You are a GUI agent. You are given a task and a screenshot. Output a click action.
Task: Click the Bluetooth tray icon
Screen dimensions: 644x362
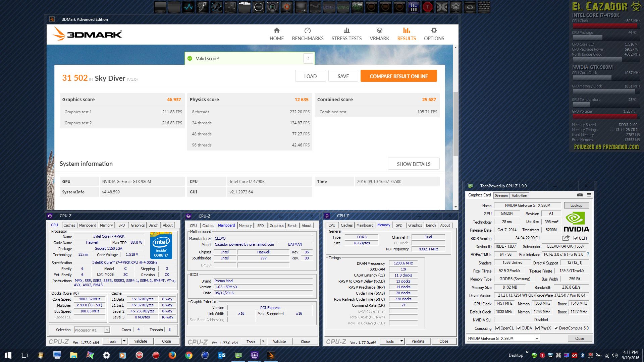coord(583,355)
